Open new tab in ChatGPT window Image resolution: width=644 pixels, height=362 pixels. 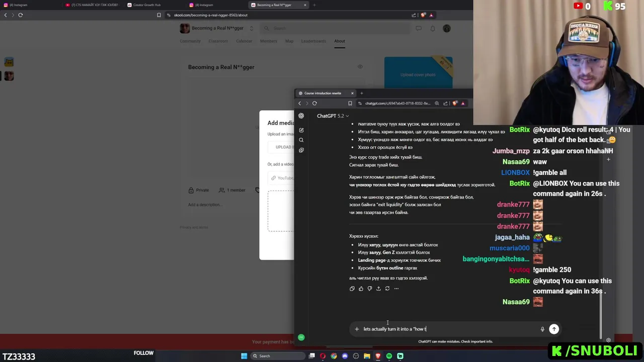coord(361,93)
